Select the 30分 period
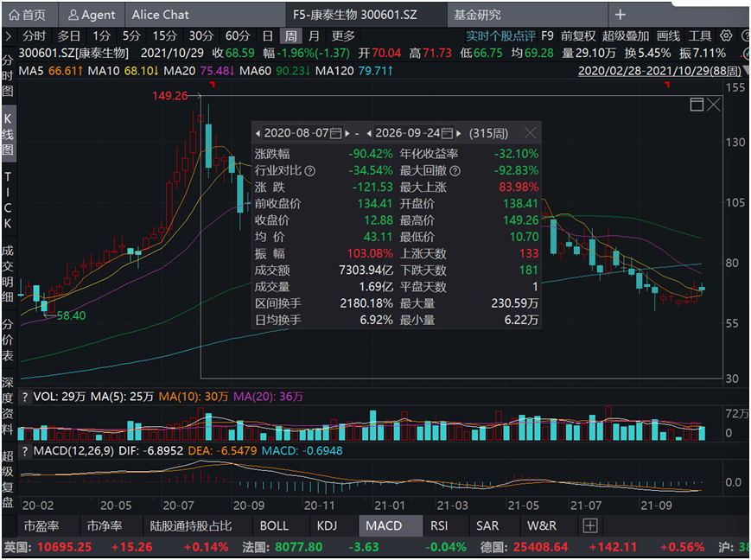The width and height of the screenshot is (751, 560). (x=200, y=36)
